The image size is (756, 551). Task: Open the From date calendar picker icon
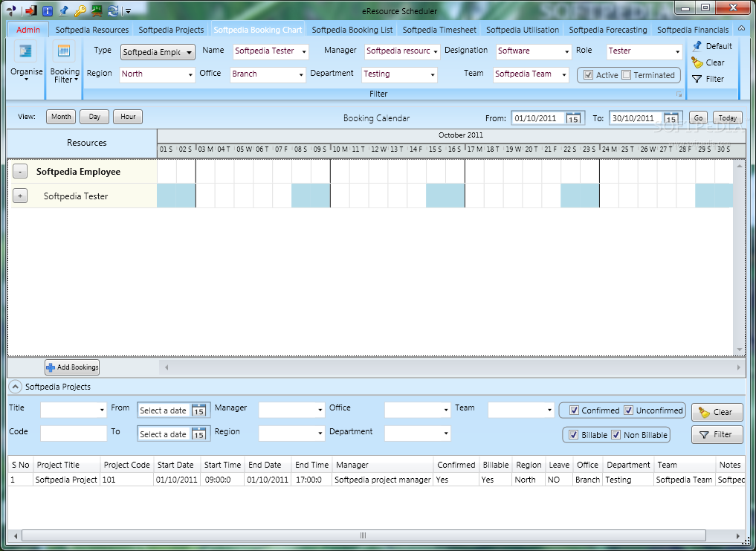click(x=573, y=119)
